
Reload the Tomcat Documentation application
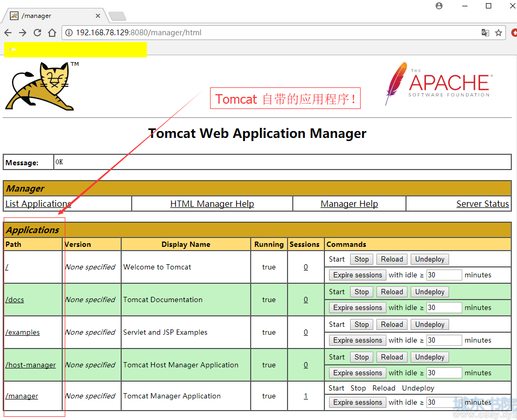[392, 292]
